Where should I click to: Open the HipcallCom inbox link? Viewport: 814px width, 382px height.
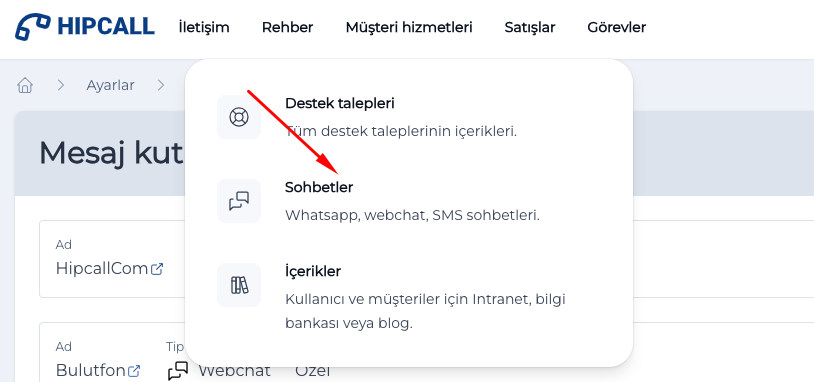click(x=102, y=268)
